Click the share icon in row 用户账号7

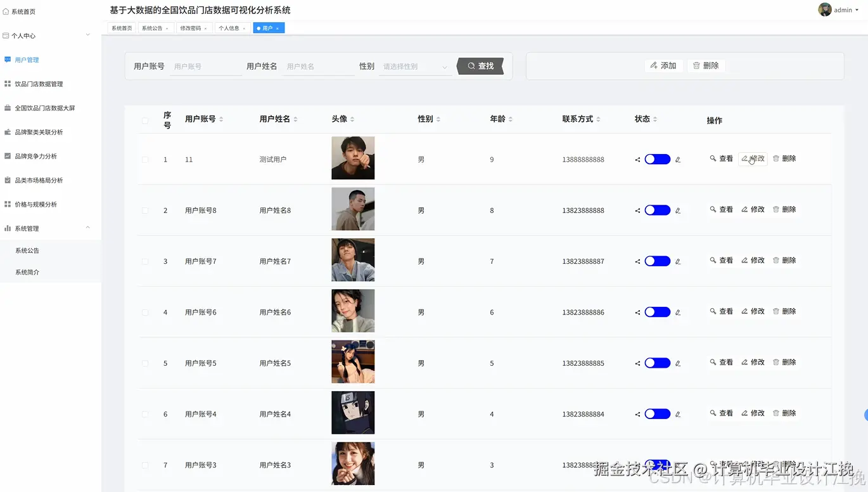[637, 261]
